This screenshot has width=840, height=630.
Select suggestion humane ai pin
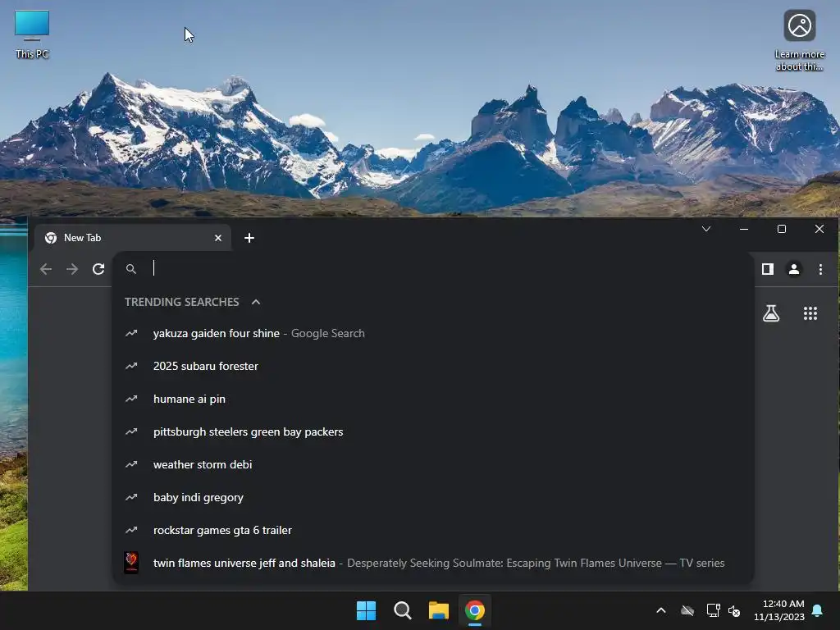pos(433,399)
